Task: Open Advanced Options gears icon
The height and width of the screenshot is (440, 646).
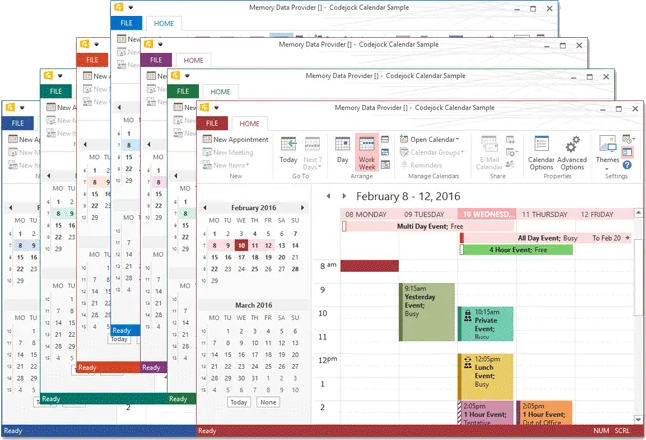Action: point(572,152)
